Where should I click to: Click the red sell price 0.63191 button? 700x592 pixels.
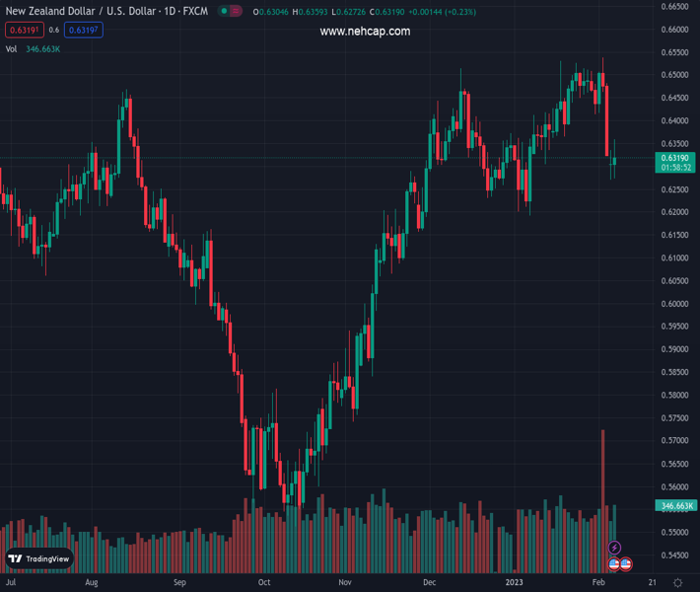click(x=23, y=30)
